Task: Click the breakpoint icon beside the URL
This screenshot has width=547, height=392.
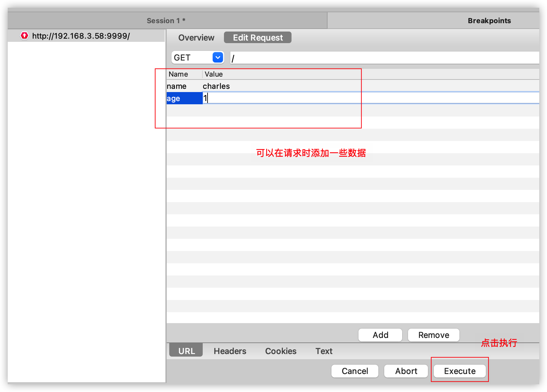Action: (x=24, y=36)
